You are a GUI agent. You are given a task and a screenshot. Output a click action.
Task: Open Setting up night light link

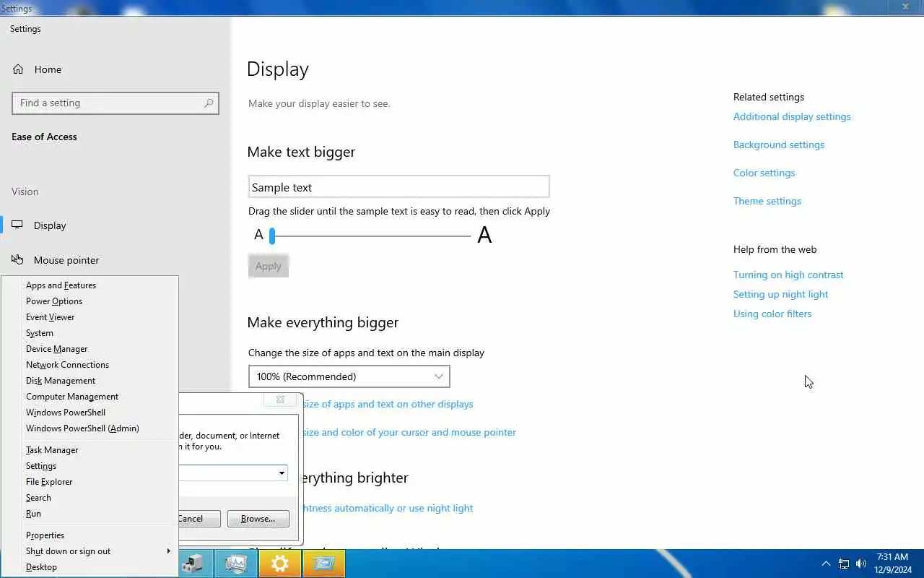tap(780, 294)
